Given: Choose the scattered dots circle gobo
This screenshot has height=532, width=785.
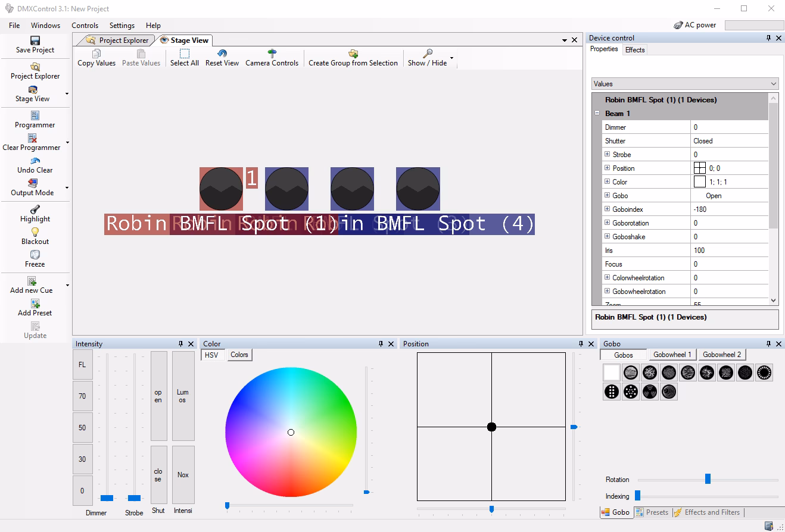Looking at the screenshot, I should [x=631, y=392].
